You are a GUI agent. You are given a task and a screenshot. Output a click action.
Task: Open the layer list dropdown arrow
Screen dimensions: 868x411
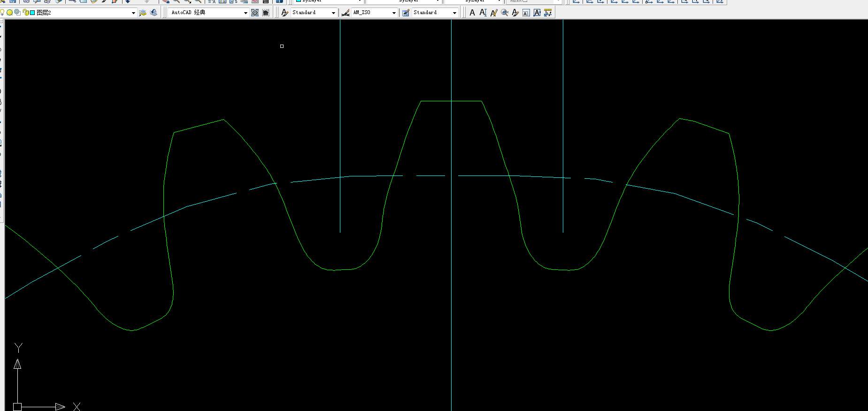[133, 13]
